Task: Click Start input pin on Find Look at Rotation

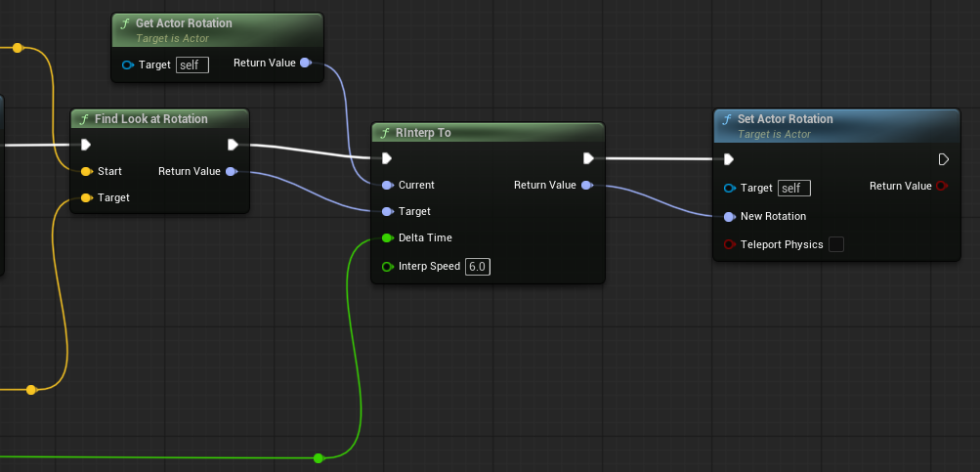Action: 86,172
